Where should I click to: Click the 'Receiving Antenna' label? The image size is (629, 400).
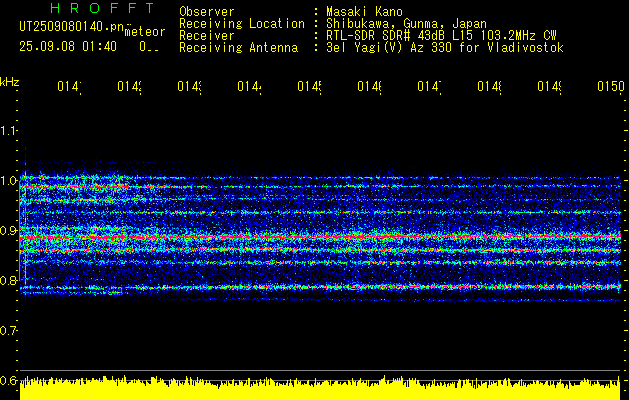click(x=238, y=48)
